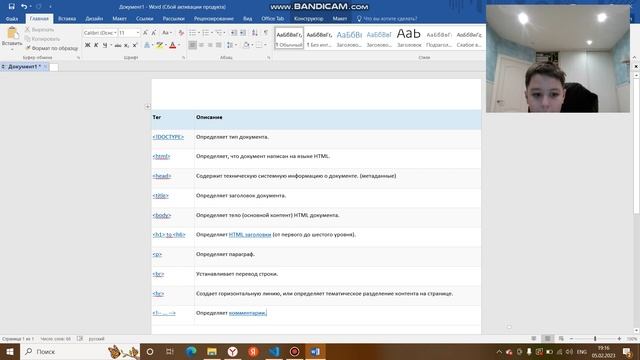Toggle Bold (Ж) formatting
Image resolution: width=640 pixels, height=360 pixels.
(x=87, y=45)
